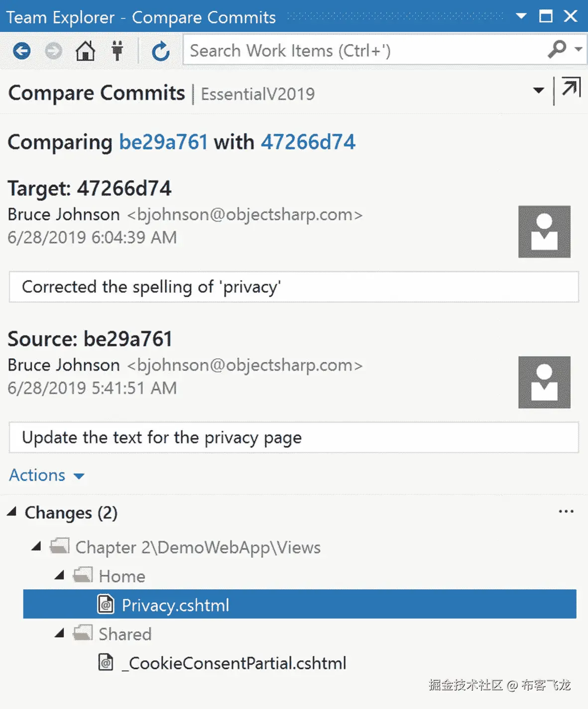Click the search magnifier icon
Image resolution: width=588 pixels, height=709 pixels.
point(557,49)
